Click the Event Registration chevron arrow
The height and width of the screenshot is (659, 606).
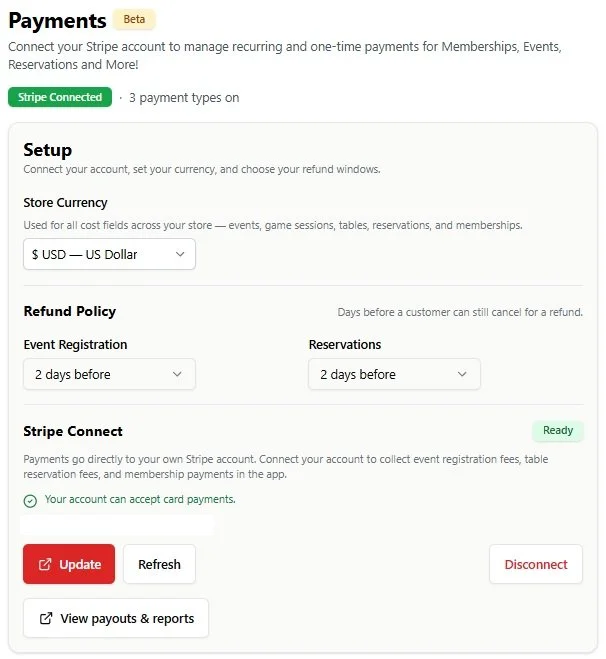pos(177,374)
